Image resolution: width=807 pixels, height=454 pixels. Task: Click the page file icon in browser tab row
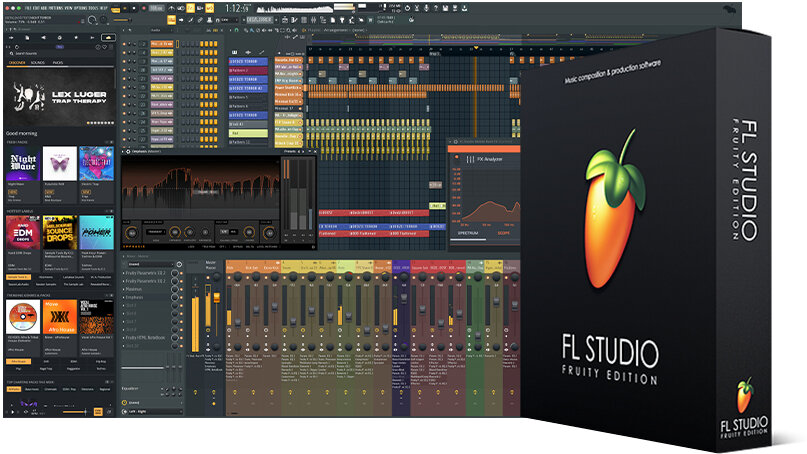[27, 37]
